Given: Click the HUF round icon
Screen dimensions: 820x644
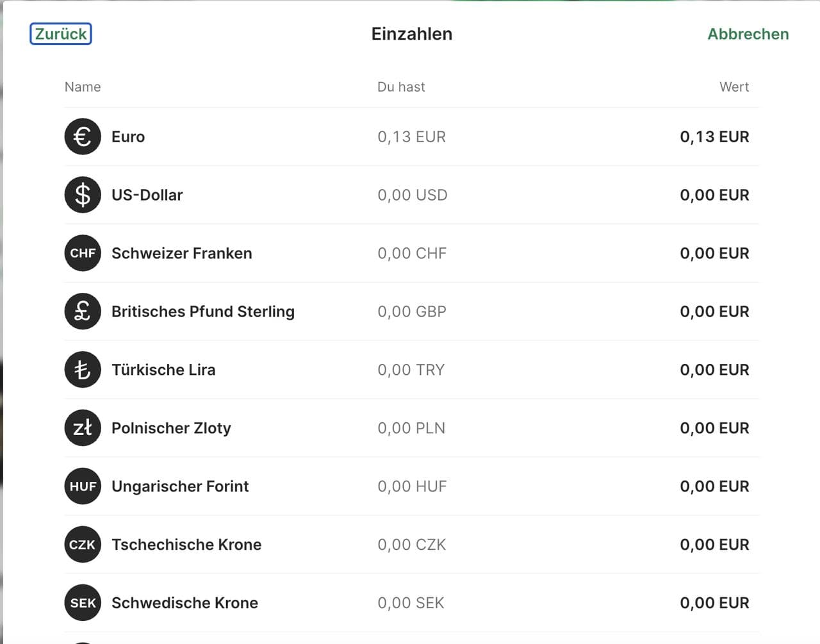Looking at the screenshot, I should pos(83,486).
